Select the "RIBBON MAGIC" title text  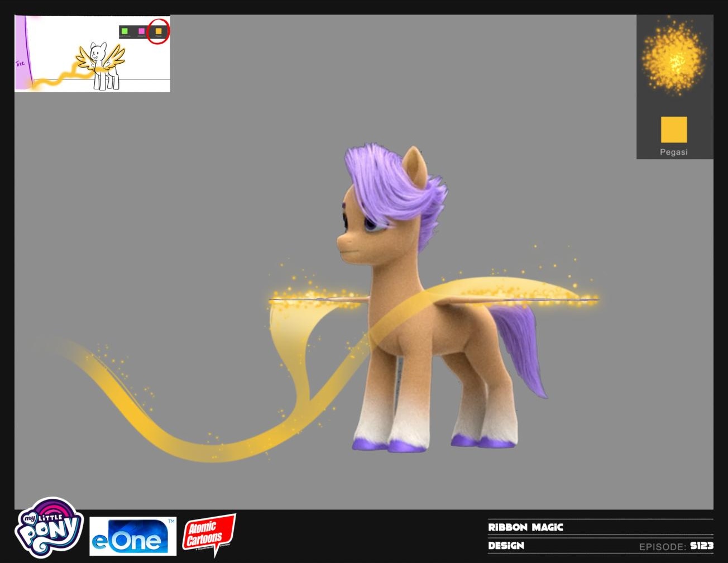(525, 527)
